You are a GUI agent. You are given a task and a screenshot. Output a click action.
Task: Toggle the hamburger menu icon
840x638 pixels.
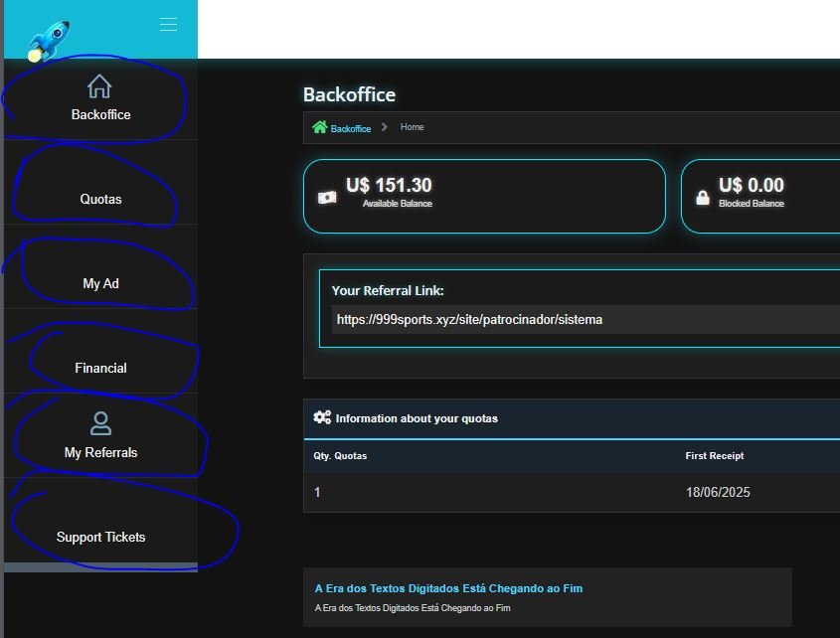click(x=168, y=25)
